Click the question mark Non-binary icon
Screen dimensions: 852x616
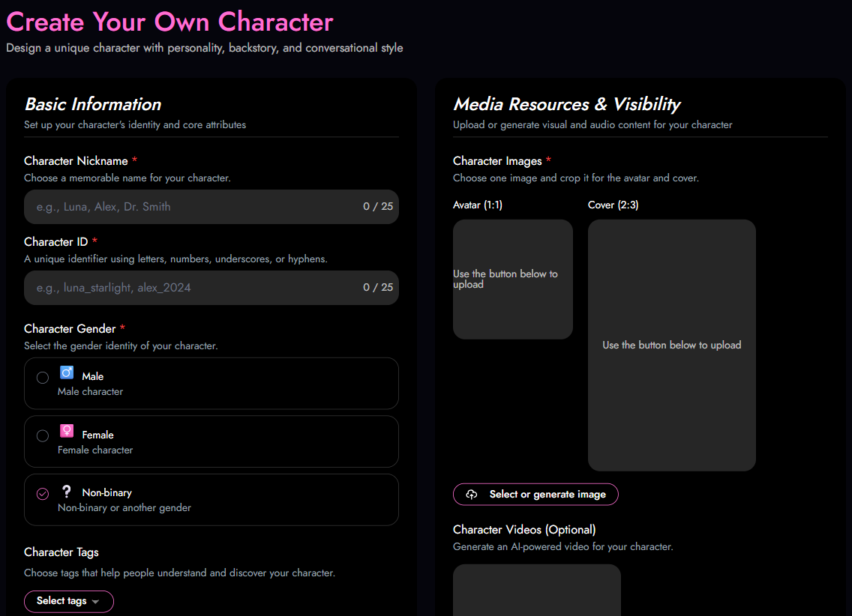point(67,492)
